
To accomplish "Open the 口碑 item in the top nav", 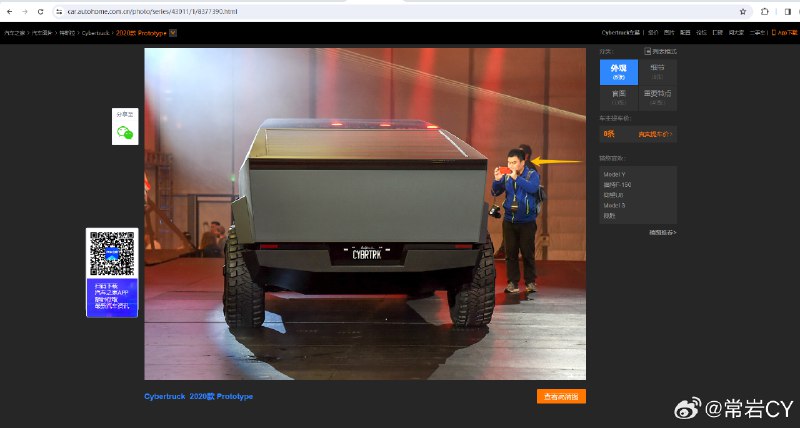I will coord(718,33).
